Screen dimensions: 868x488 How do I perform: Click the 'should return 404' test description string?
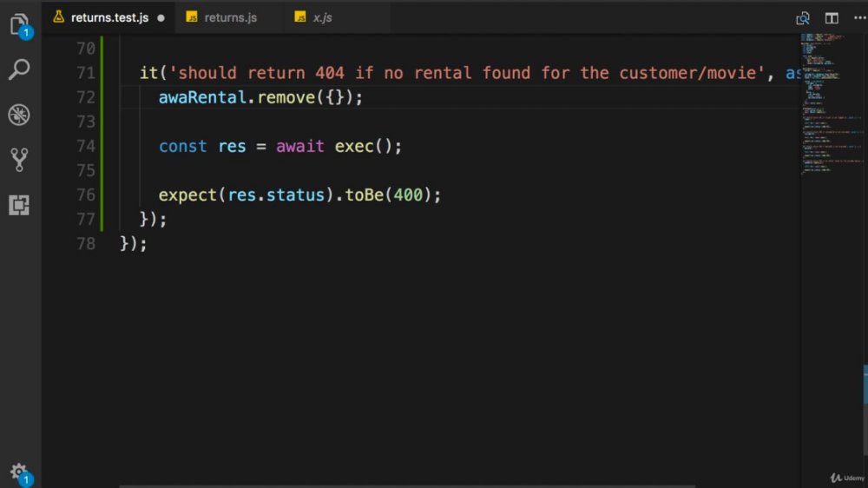point(467,73)
